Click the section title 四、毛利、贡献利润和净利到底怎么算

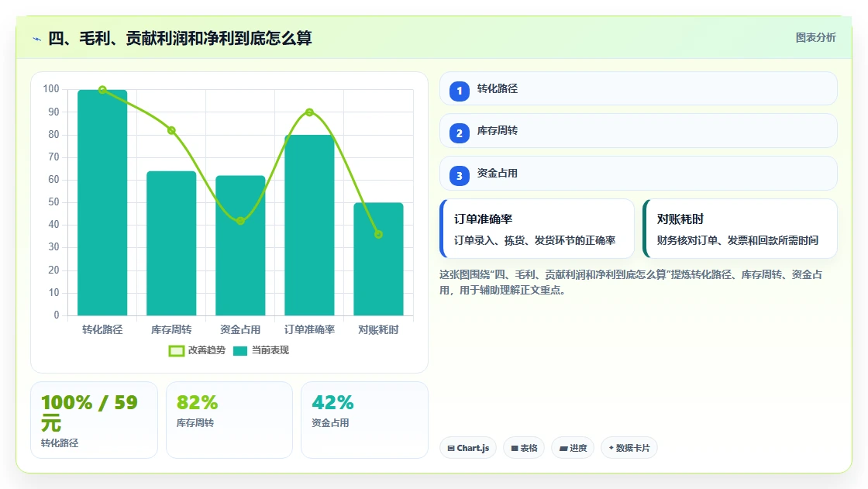pos(180,38)
